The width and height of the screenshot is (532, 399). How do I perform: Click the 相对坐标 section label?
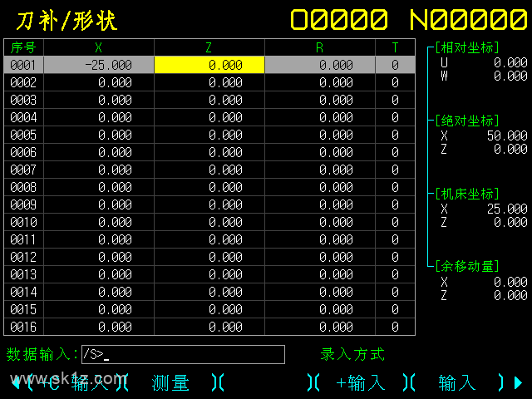467,48
